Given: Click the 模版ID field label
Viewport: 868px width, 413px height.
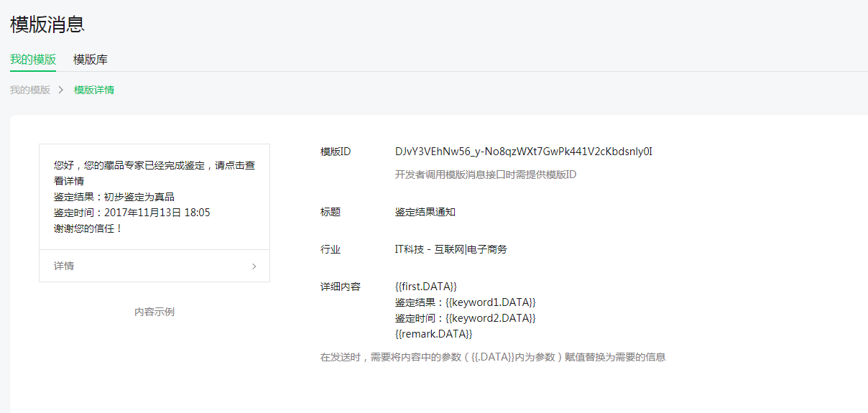Looking at the screenshot, I should pyautogui.click(x=336, y=152).
